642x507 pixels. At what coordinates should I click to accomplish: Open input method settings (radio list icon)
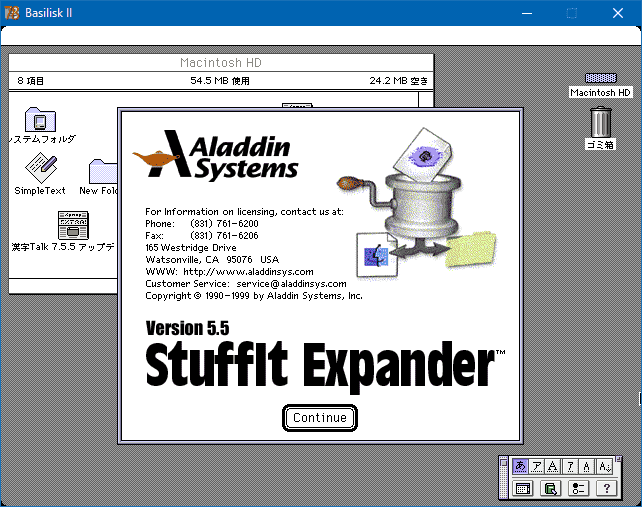(579, 488)
